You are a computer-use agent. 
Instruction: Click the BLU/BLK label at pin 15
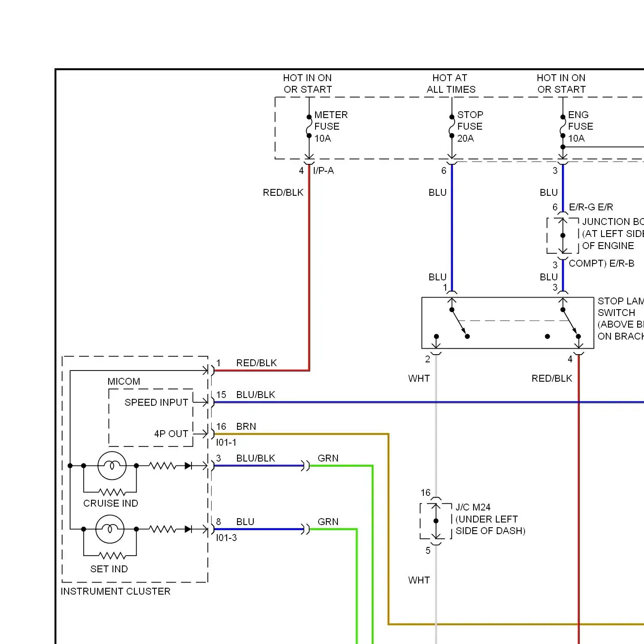(x=255, y=395)
